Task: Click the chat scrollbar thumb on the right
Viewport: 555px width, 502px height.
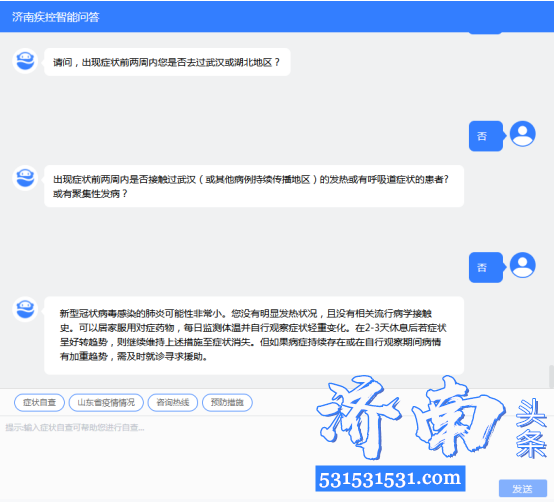Action: coord(551,377)
